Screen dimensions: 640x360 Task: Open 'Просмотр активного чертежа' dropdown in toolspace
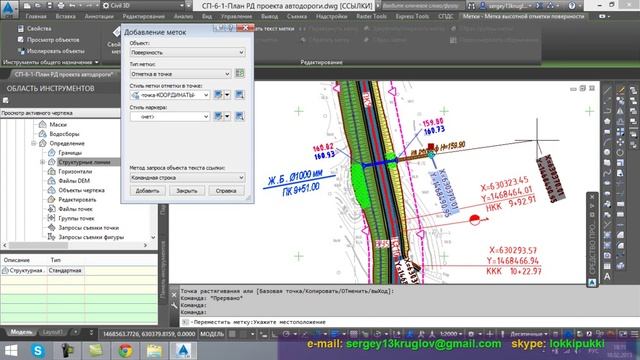tap(60, 113)
